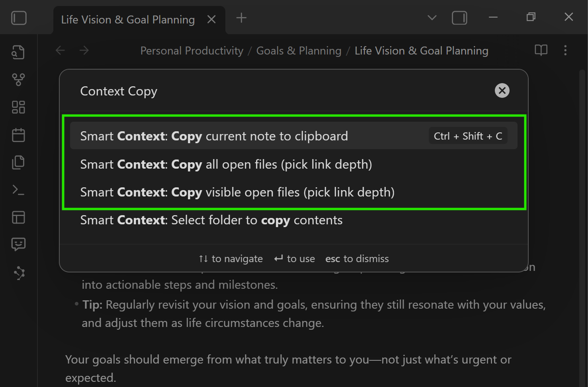The height and width of the screenshot is (387, 588).
Task: Open the graph view
Action: 18,79
